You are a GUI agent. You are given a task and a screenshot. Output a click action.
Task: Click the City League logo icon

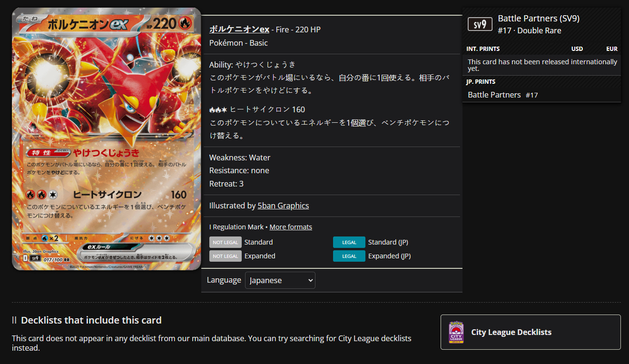[456, 332]
